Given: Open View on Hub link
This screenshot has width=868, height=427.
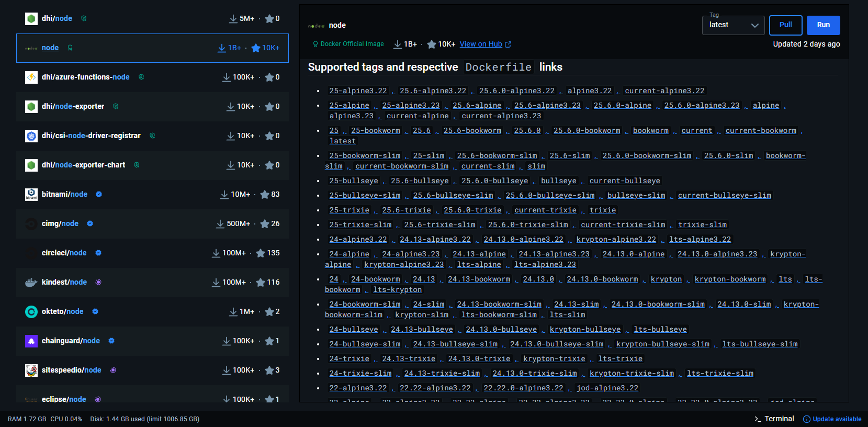Looking at the screenshot, I should point(485,44).
